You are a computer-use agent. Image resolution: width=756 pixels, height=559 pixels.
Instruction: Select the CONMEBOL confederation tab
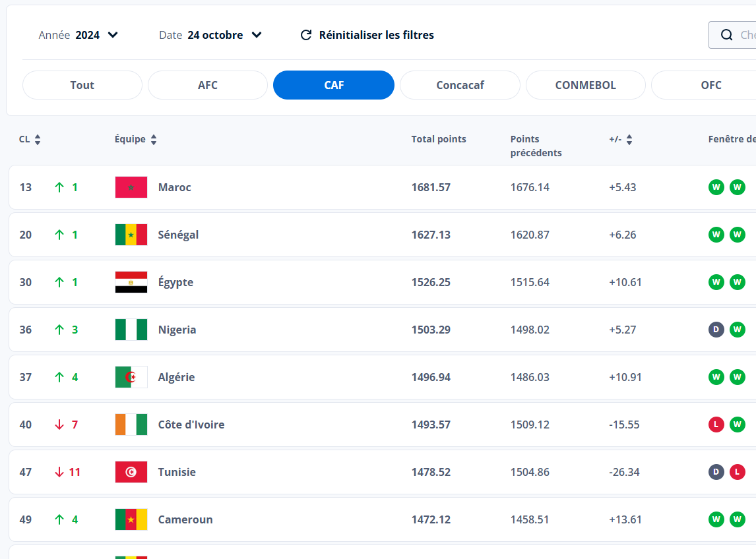[x=585, y=85]
